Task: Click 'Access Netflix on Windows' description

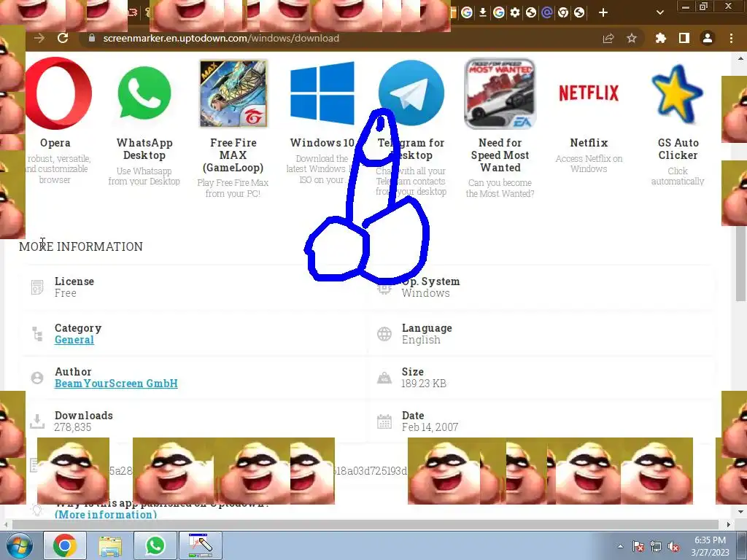Action: point(589,164)
